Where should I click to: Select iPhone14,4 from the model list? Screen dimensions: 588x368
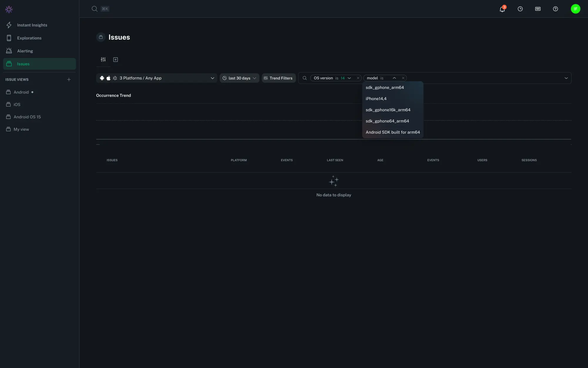pos(376,99)
